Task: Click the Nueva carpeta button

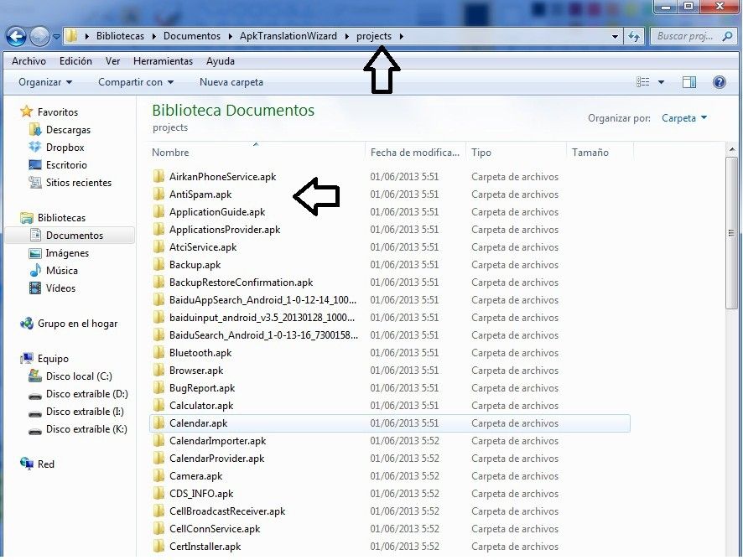Action: [x=231, y=82]
